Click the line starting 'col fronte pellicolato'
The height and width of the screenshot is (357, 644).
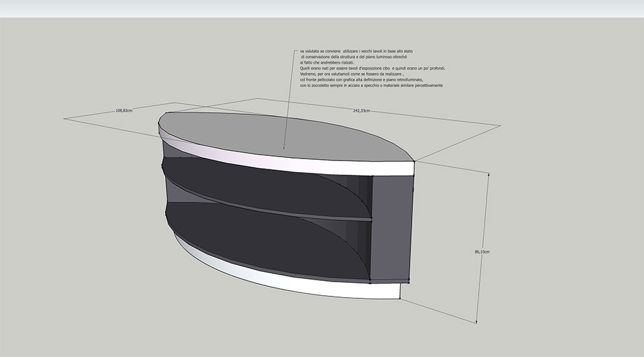pos(361,80)
